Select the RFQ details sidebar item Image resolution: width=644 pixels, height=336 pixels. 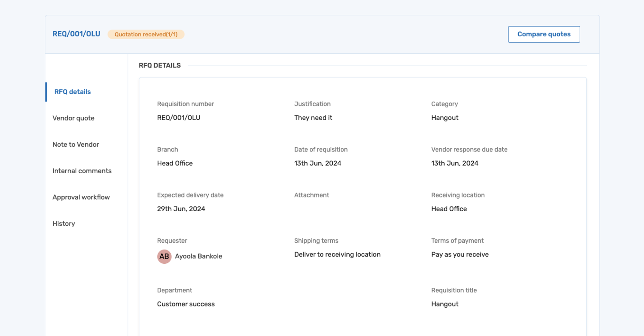point(72,92)
